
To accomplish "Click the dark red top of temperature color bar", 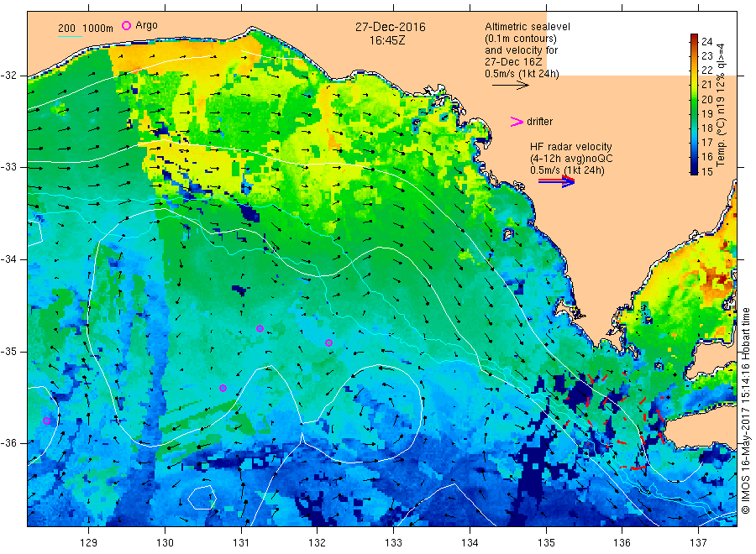I will pyautogui.click(x=694, y=38).
